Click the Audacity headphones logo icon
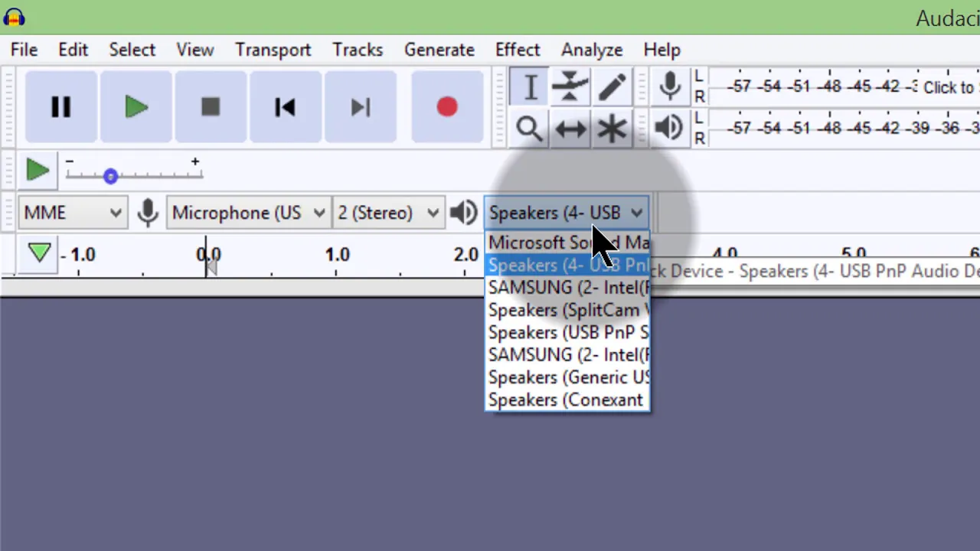The image size is (980, 551). 14,16
